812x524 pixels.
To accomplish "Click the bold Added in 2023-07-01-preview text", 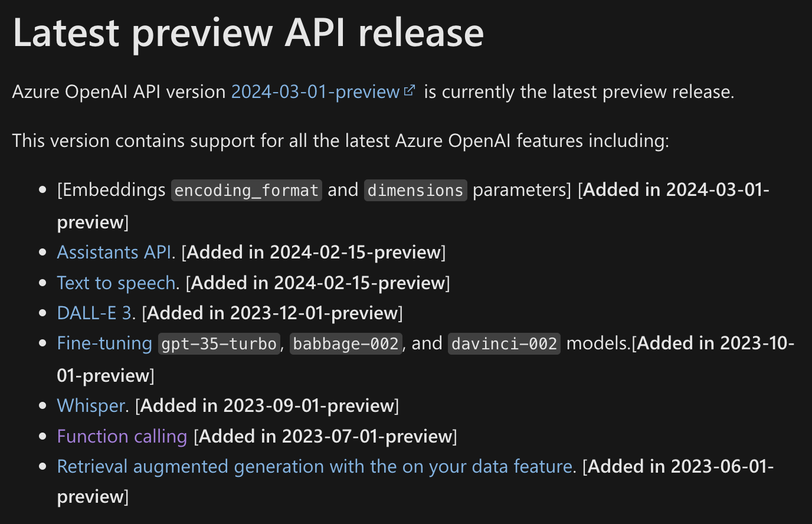I will point(326,437).
